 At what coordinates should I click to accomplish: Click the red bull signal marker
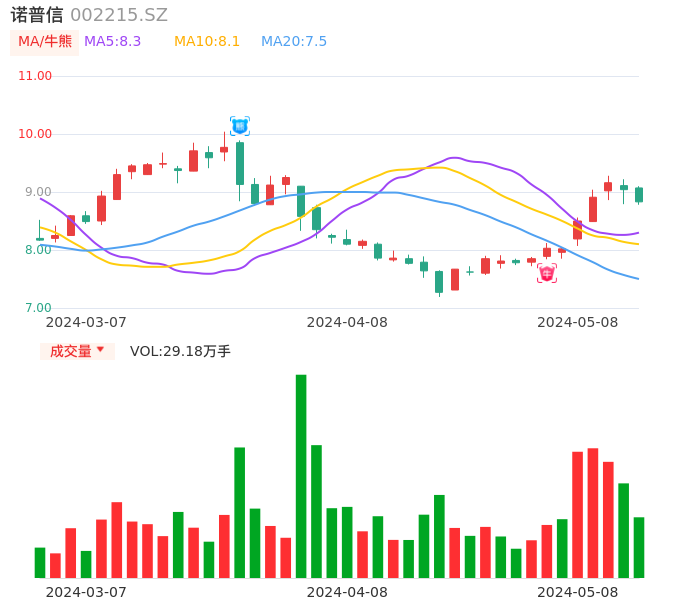(547, 273)
